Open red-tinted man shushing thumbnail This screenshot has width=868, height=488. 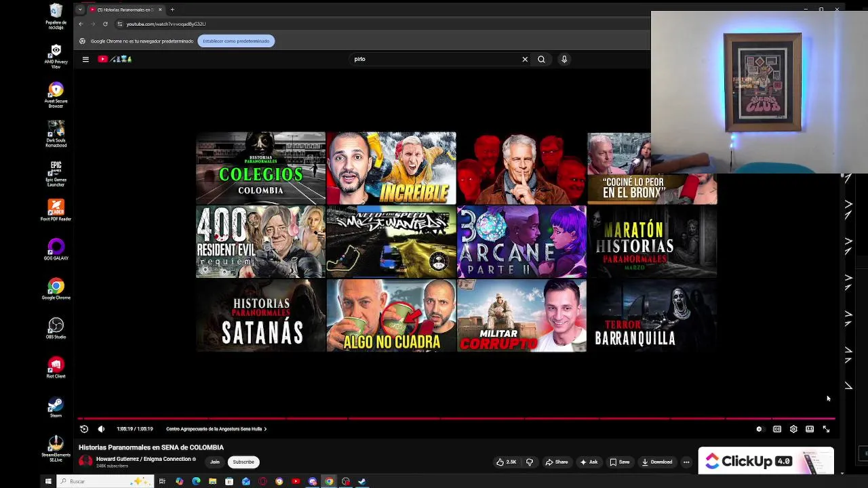521,168
